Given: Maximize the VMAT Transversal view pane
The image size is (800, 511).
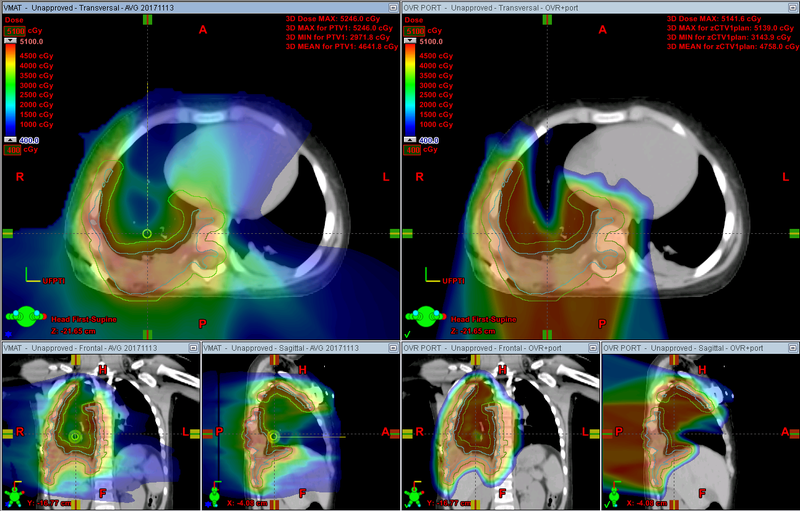Looking at the screenshot, I should point(393,8).
